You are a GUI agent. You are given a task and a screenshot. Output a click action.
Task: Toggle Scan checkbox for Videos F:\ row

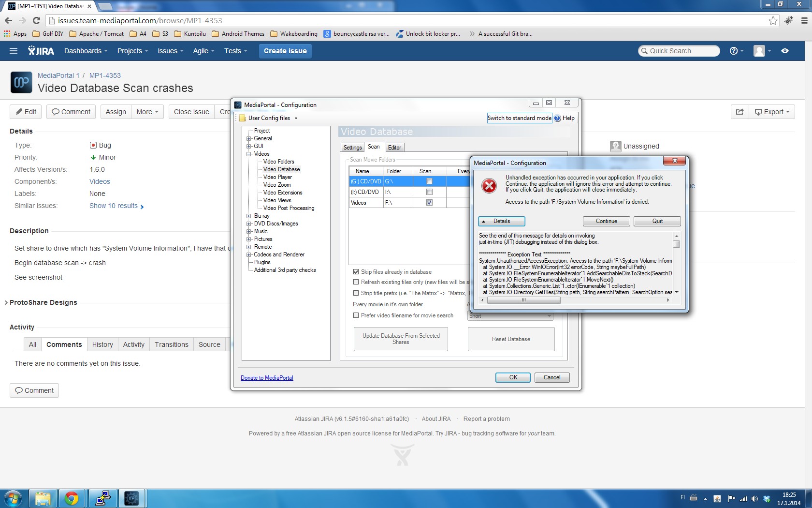pyautogui.click(x=429, y=203)
